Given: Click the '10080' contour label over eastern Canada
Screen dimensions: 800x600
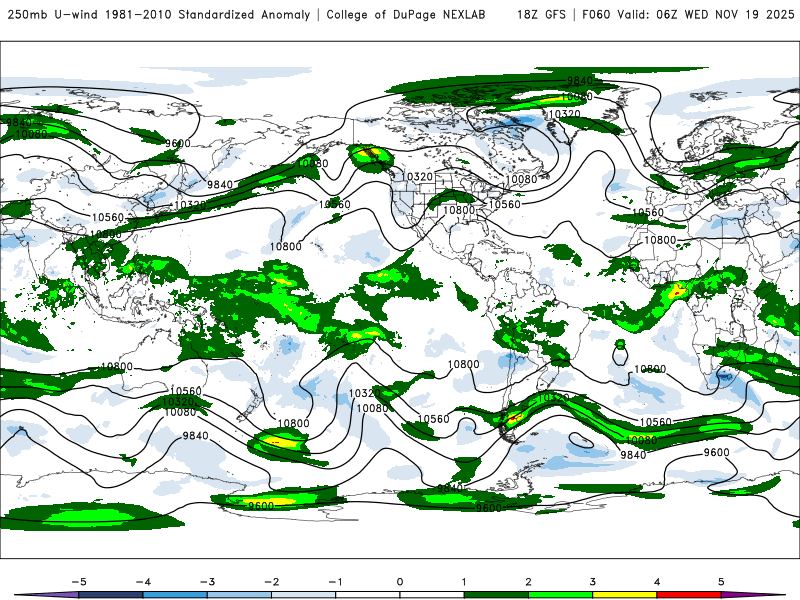Looking at the screenshot, I should (x=521, y=180).
